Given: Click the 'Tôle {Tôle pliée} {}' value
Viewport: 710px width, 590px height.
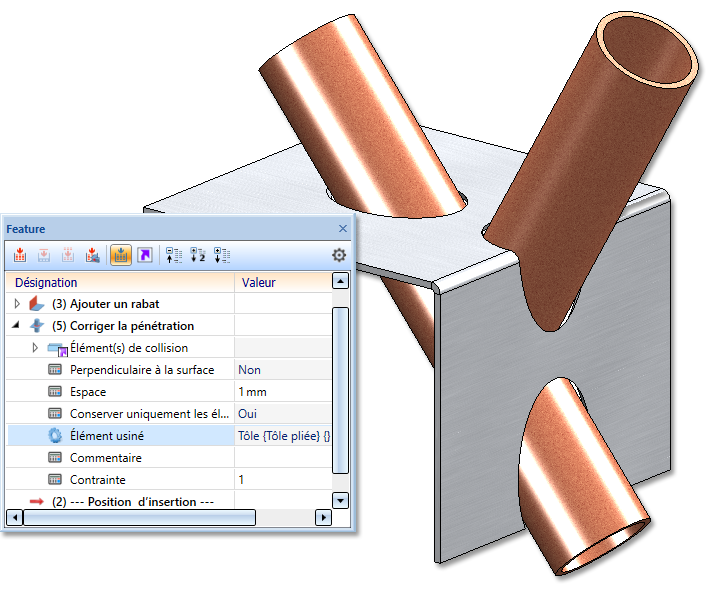Looking at the screenshot, I should [x=283, y=436].
